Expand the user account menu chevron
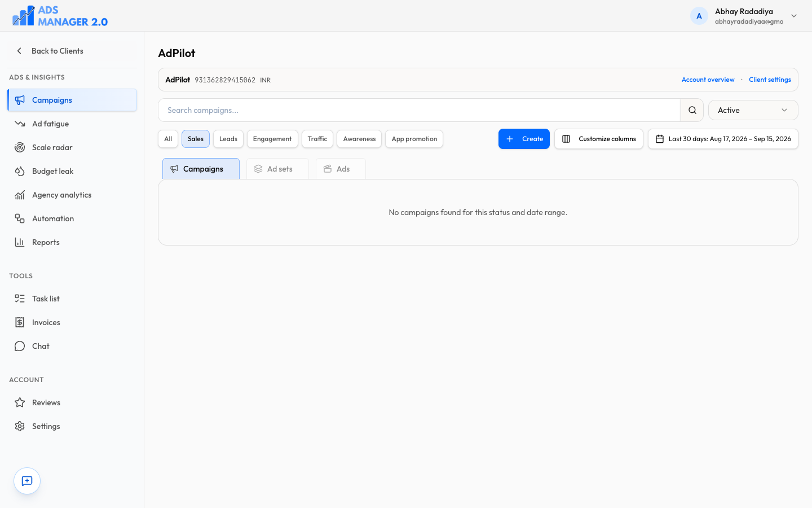 click(794, 16)
